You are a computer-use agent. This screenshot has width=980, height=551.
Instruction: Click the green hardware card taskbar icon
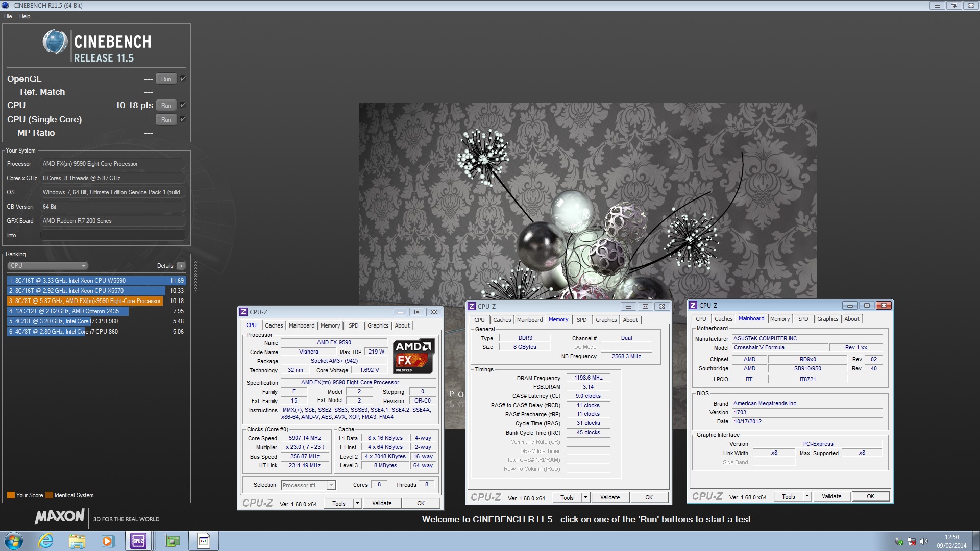point(173,541)
